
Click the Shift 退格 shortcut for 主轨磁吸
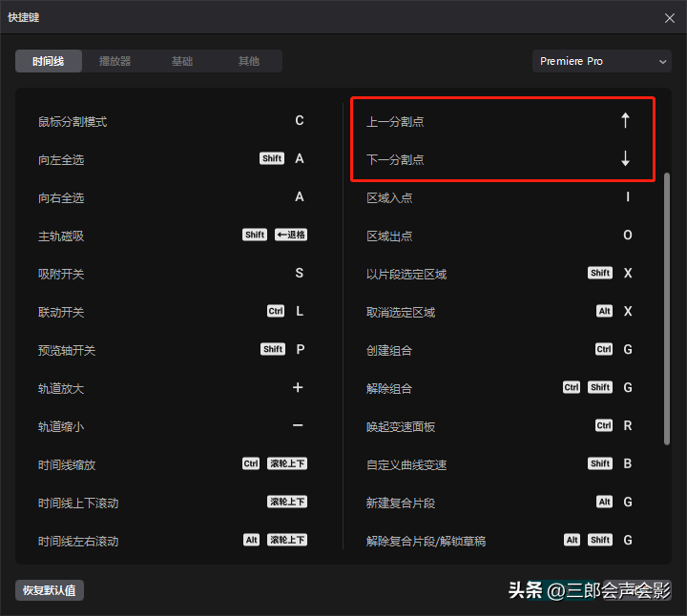[x=275, y=235]
